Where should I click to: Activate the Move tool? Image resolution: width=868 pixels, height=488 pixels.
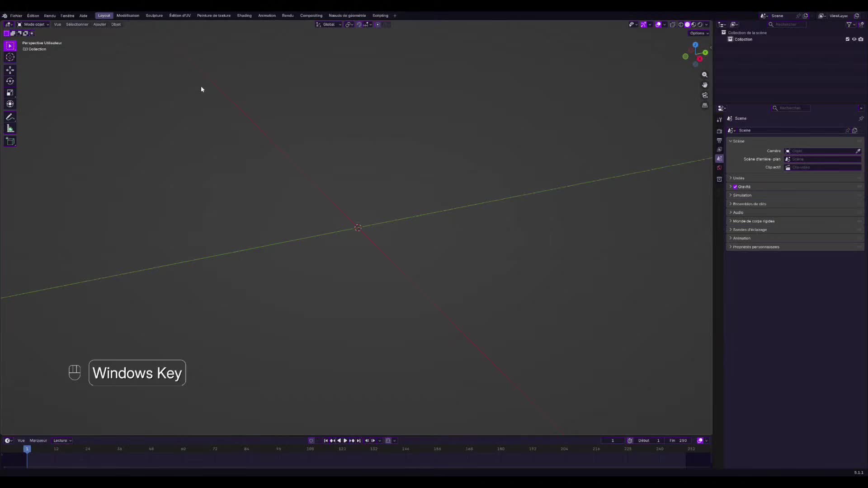[x=10, y=70]
